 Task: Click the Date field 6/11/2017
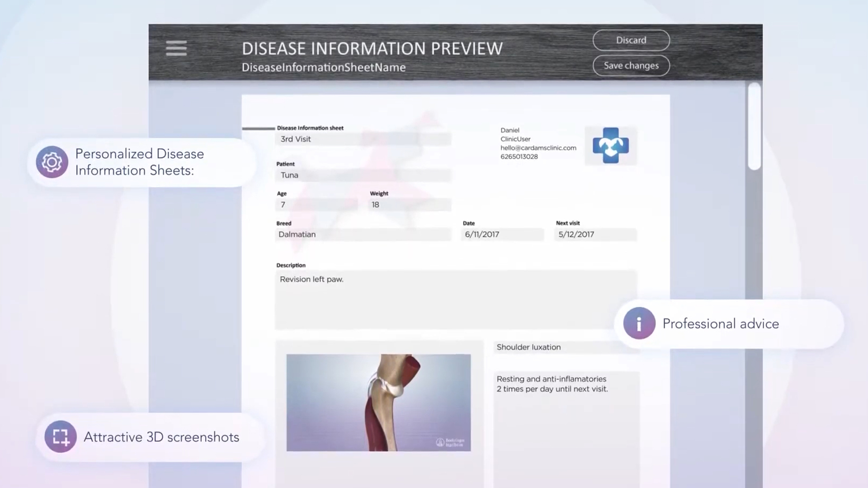[502, 235]
